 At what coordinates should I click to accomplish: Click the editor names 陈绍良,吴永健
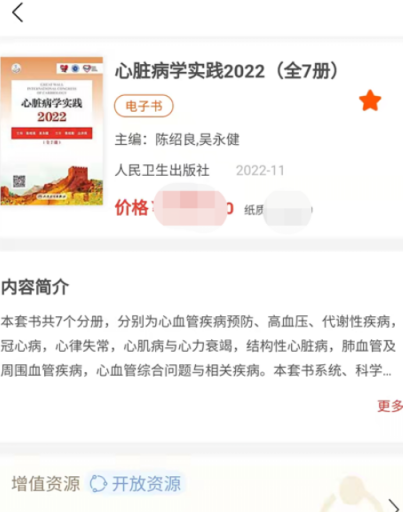(197, 139)
